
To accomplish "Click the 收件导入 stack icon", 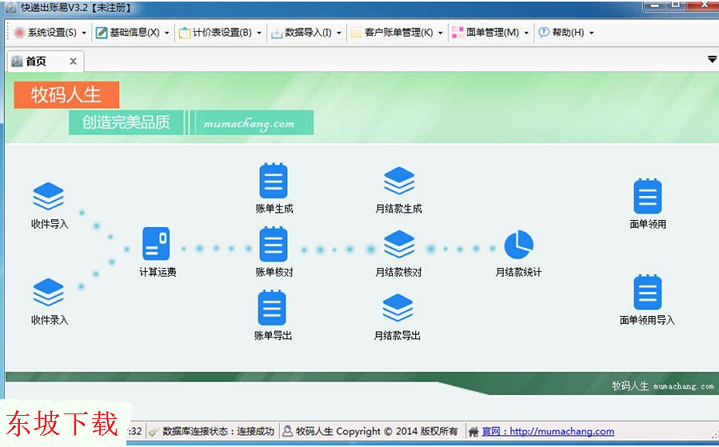I will tap(48, 197).
